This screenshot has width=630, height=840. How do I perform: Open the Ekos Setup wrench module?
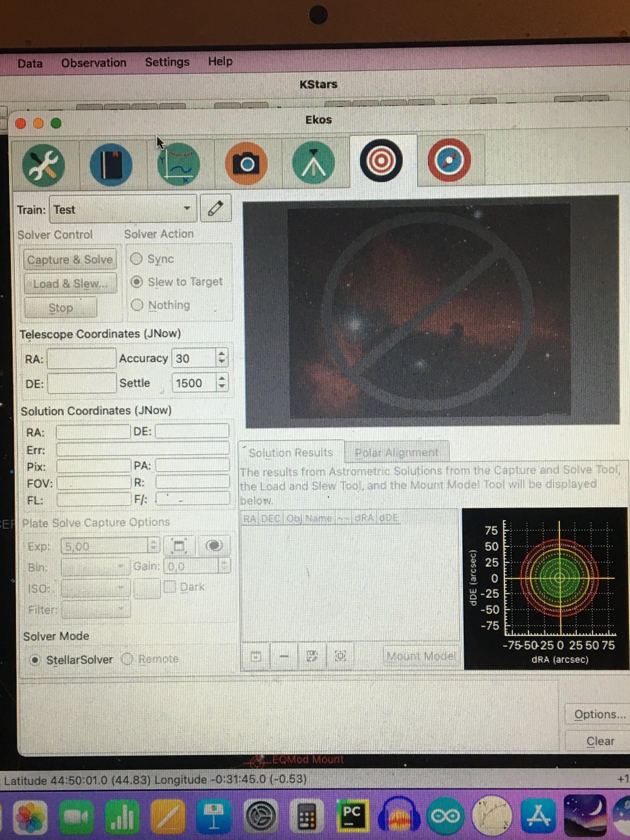44,165
